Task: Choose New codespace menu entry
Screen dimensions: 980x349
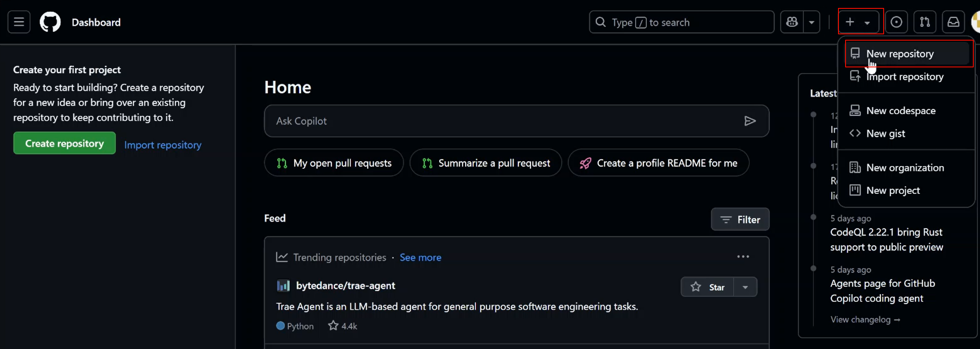Action: [x=907, y=110]
